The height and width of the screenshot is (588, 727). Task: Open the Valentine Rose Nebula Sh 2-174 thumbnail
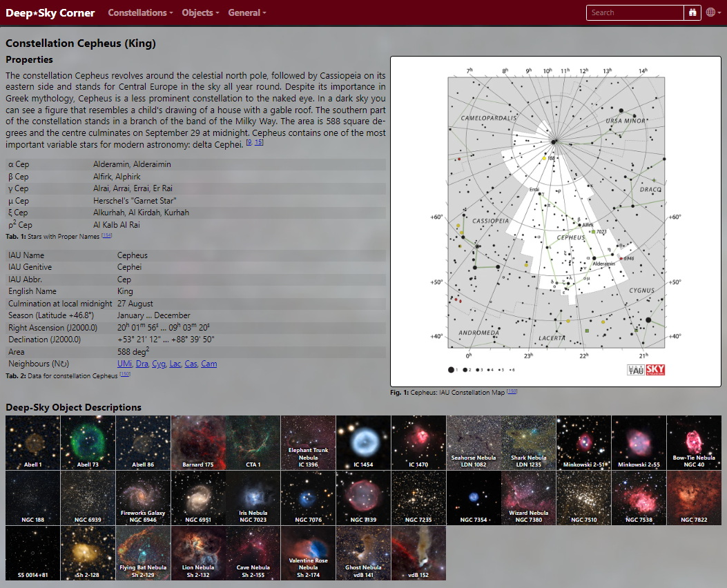pos(309,553)
